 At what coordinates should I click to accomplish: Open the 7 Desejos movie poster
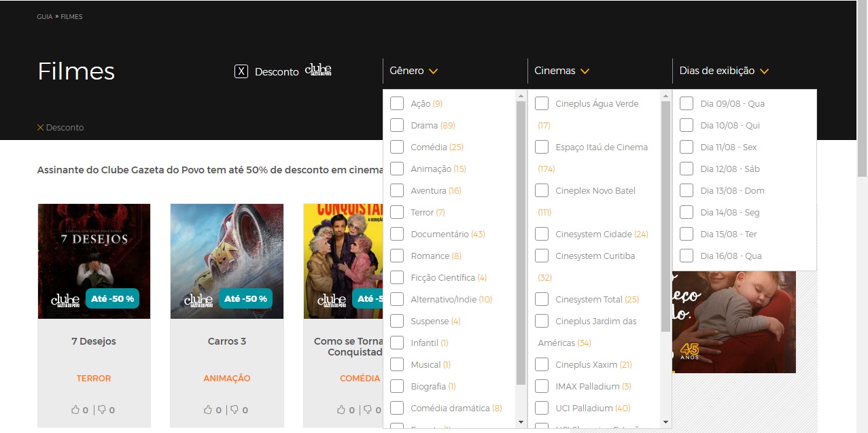[94, 261]
